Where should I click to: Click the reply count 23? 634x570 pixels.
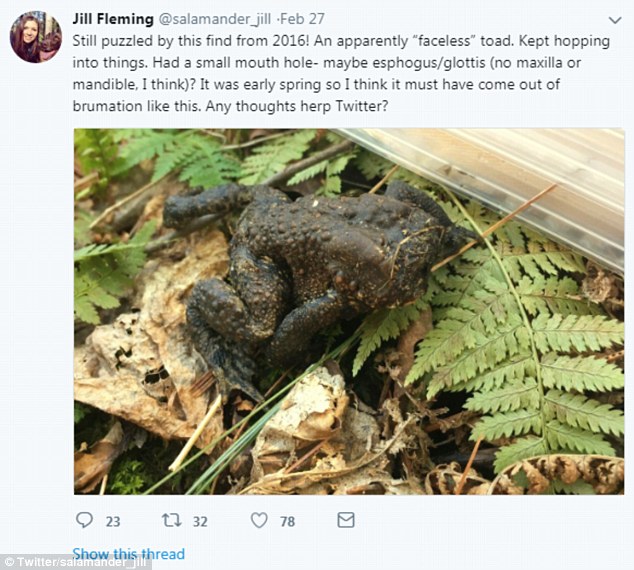coord(112,521)
